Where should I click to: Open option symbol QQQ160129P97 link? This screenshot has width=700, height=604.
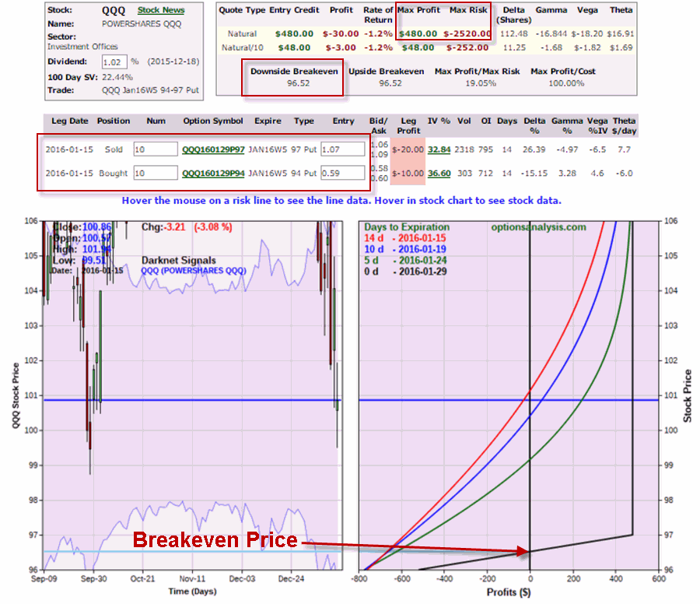point(213,149)
